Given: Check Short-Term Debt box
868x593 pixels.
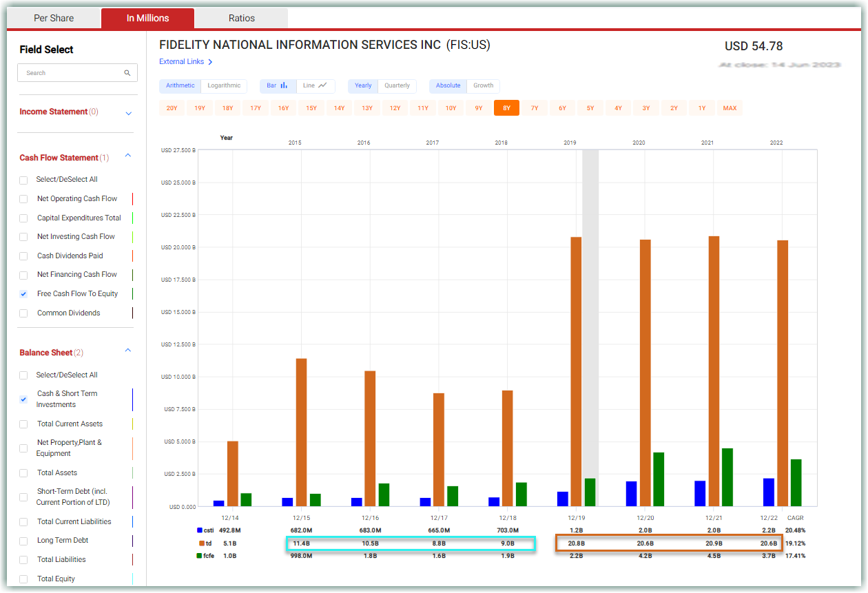Looking at the screenshot, I should point(23,497).
